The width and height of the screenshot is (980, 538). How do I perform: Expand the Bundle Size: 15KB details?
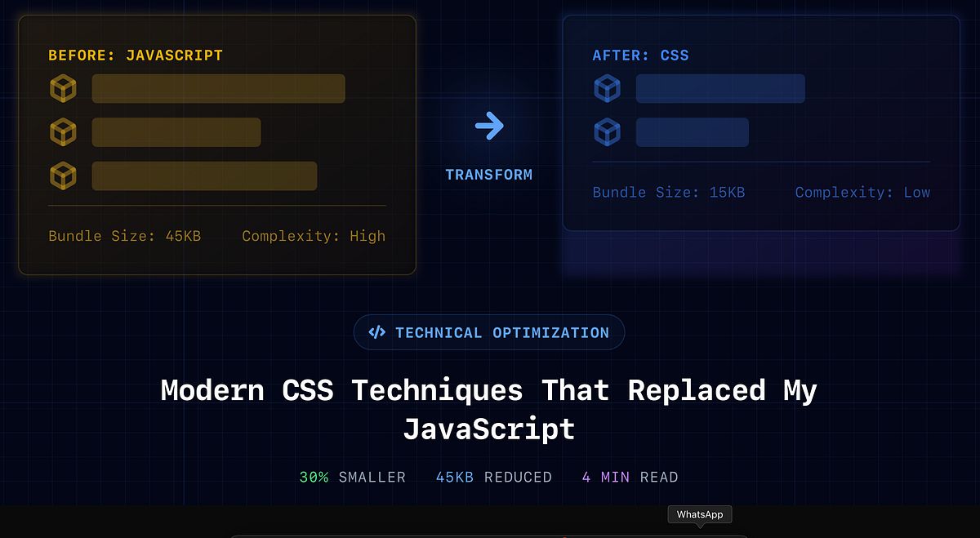(669, 192)
